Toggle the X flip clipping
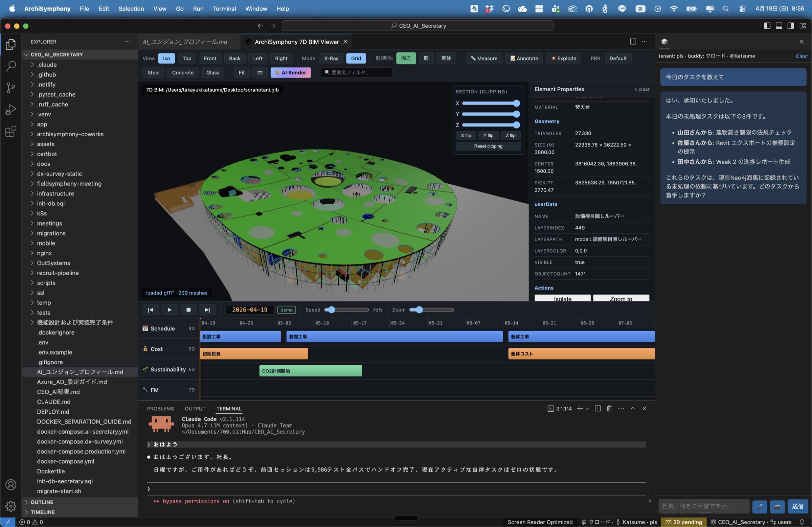 coord(466,135)
